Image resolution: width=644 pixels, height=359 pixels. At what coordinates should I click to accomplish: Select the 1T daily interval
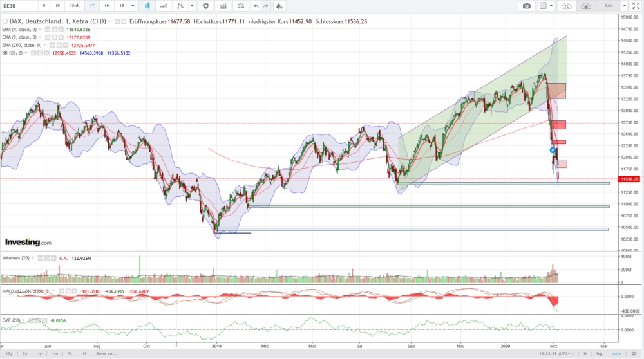(x=92, y=6)
